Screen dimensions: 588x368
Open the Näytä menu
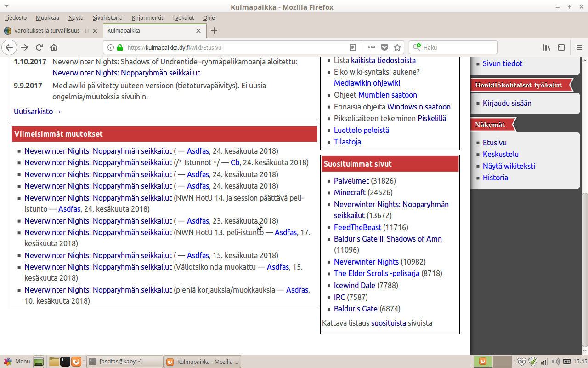click(76, 18)
